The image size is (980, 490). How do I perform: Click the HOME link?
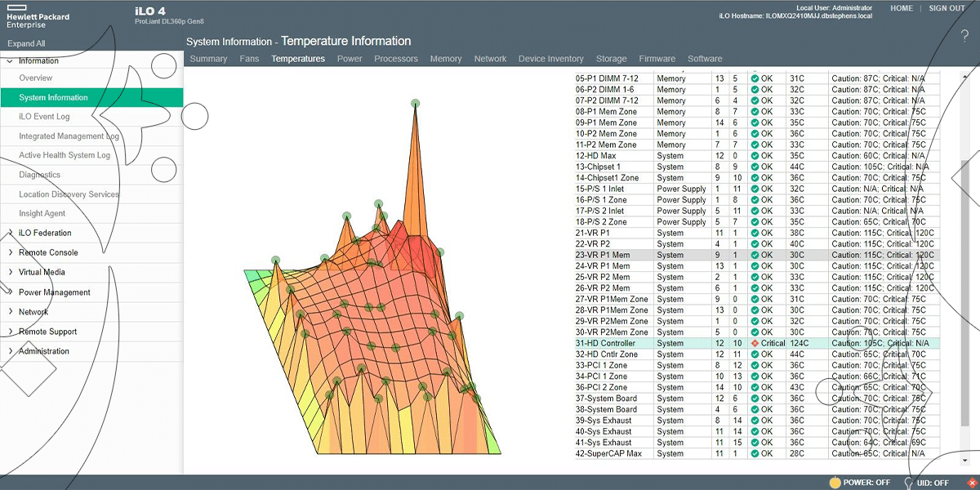point(902,8)
